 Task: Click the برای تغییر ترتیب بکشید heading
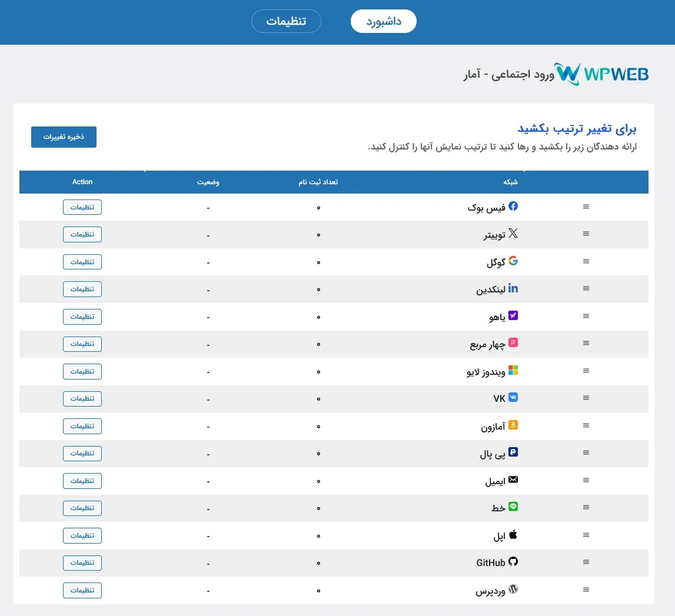click(577, 129)
